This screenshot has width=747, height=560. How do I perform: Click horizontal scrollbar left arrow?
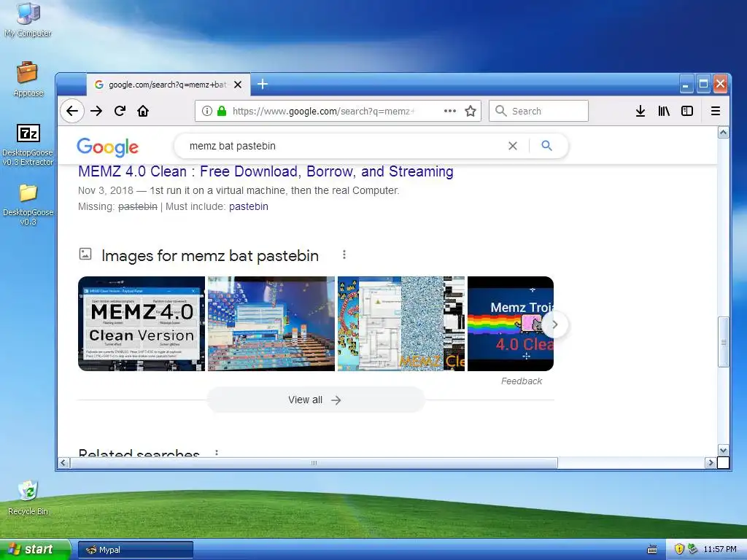(x=64, y=462)
